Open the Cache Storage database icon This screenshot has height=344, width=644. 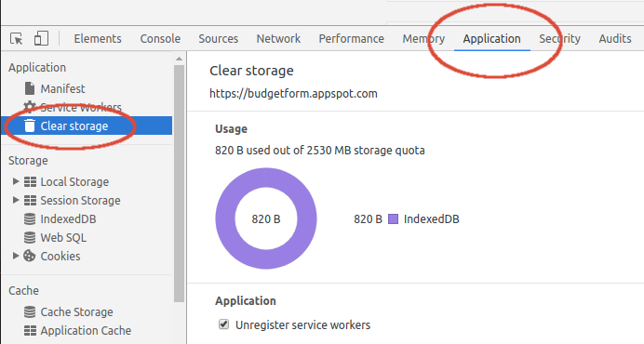(x=30, y=311)
